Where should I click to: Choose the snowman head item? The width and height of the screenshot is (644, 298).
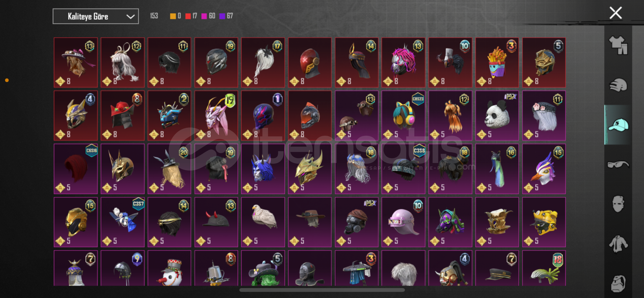click(169, 268)
